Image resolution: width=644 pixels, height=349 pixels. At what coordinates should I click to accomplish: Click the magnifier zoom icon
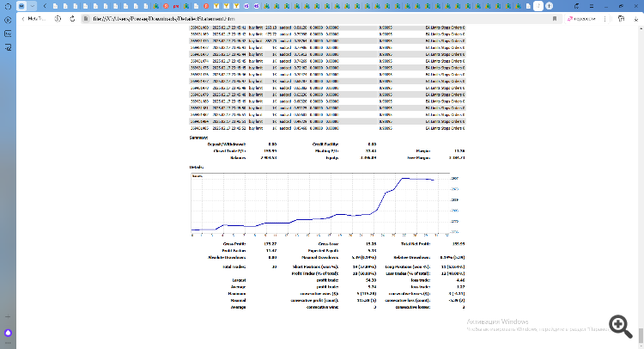pyautogui.click(x=621, y=327)
